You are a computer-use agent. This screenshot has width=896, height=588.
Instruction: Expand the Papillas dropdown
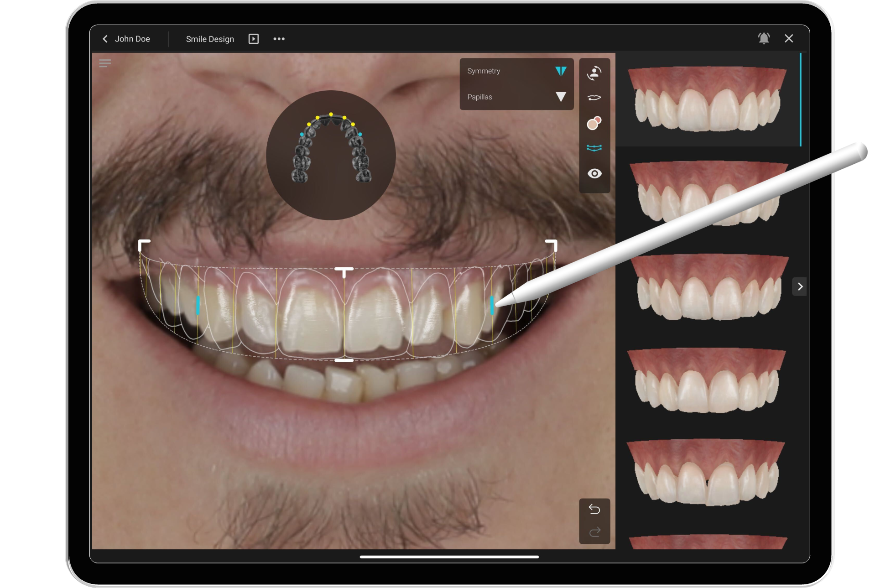(561, 97)
